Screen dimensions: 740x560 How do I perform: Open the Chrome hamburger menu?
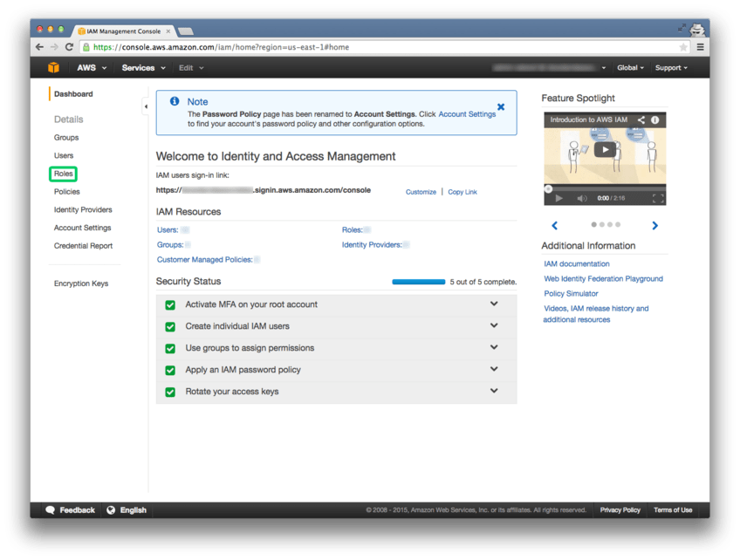tap(701, 47)
